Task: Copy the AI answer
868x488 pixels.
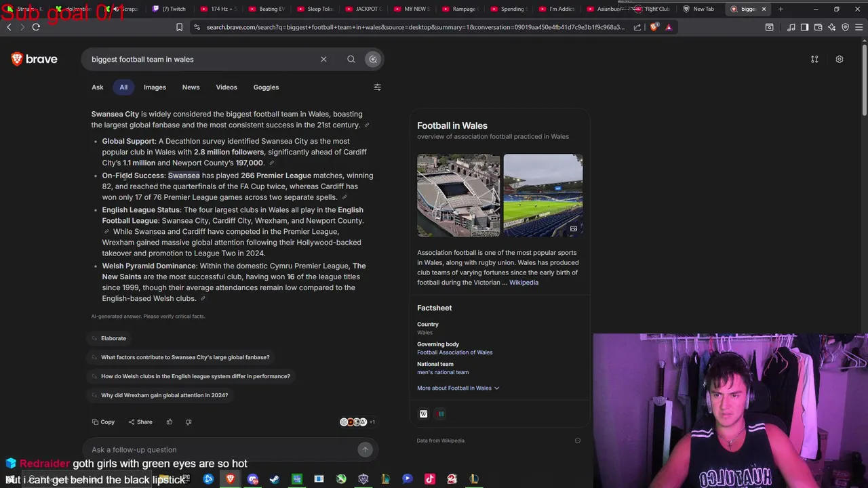Action: pos(104,422)
